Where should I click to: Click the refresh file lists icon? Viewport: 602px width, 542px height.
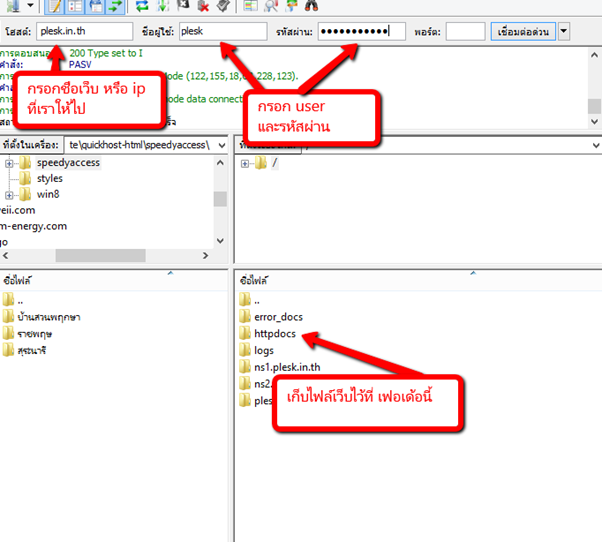pyautogui.click(x=141, y=6)
